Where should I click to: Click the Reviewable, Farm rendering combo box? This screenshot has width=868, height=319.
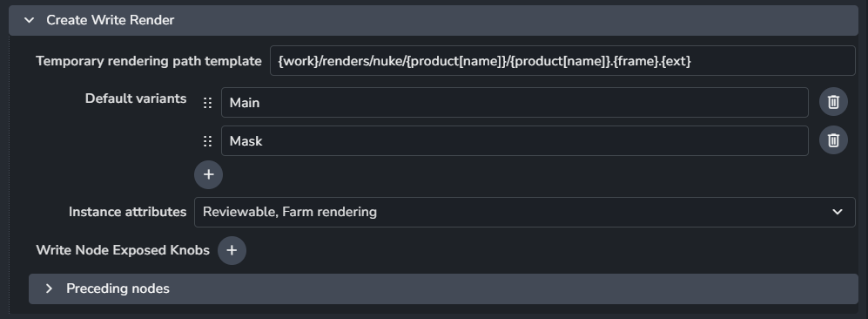pyautogui.click(x=524, y=212)
